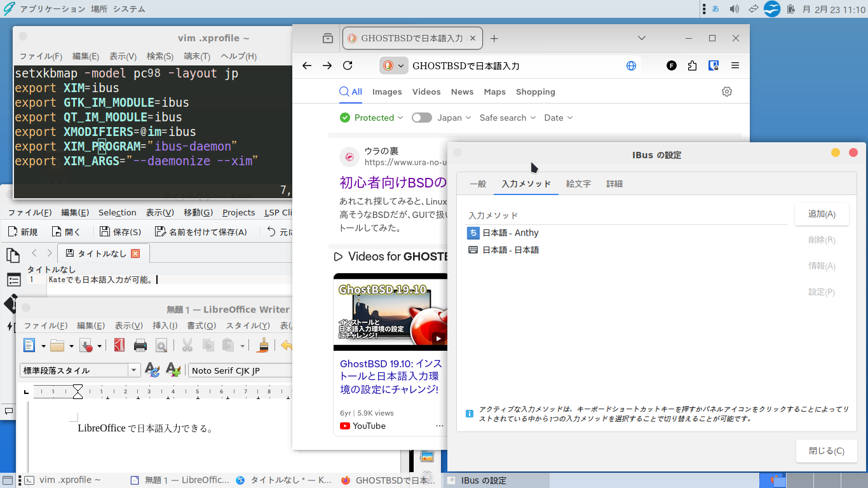Click the browser reload button

[x=348, y=65]
